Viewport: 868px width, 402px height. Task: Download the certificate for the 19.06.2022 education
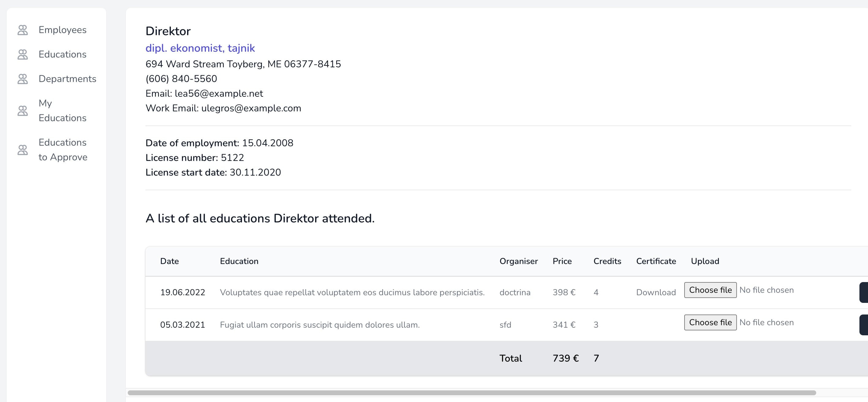point(655,292)
